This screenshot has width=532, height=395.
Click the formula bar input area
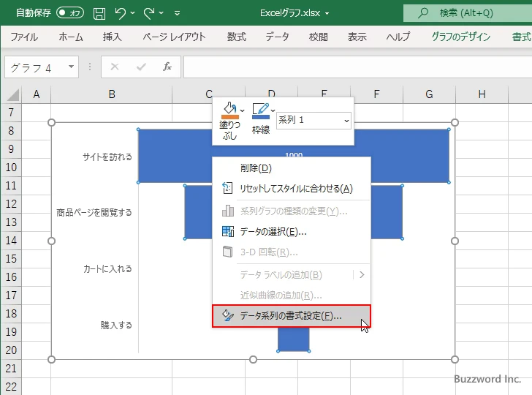(x=358, y=67)
